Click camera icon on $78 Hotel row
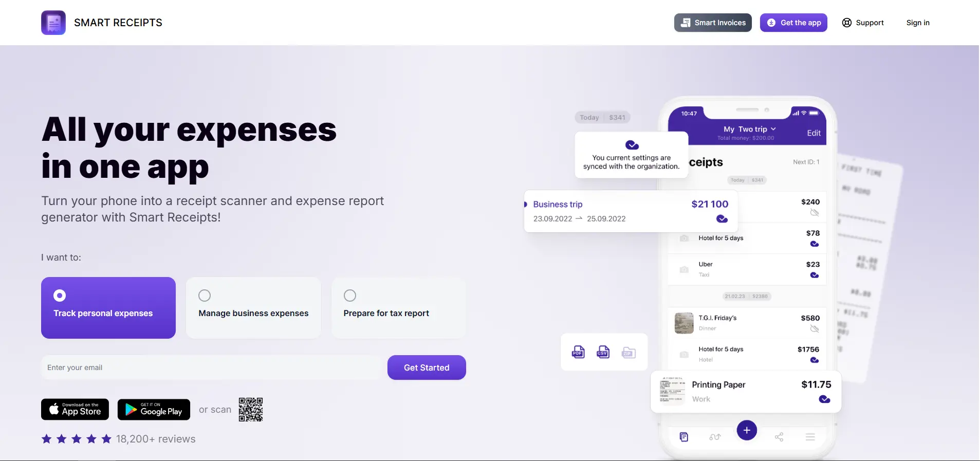Viewport: 980px width, 461px height. pos(684,238)
